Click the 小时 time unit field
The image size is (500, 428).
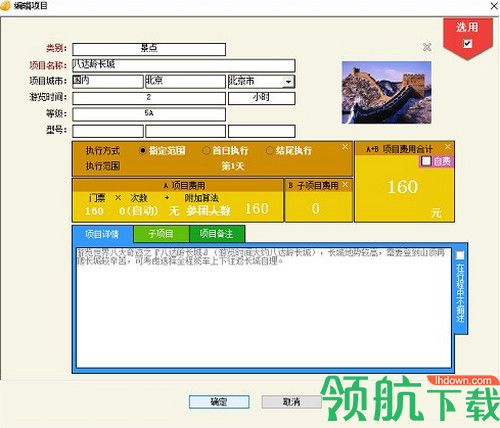click(262, 98)
